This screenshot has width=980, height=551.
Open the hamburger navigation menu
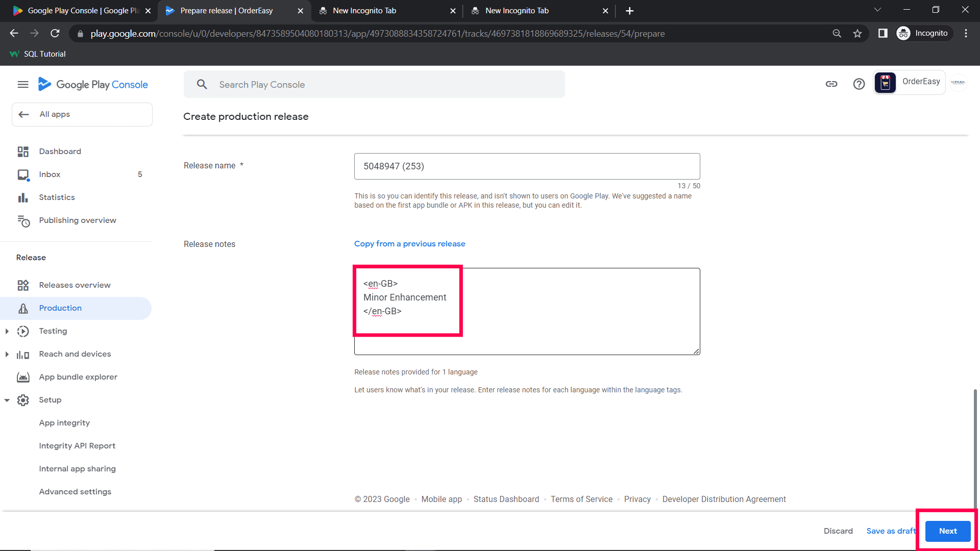23,85
